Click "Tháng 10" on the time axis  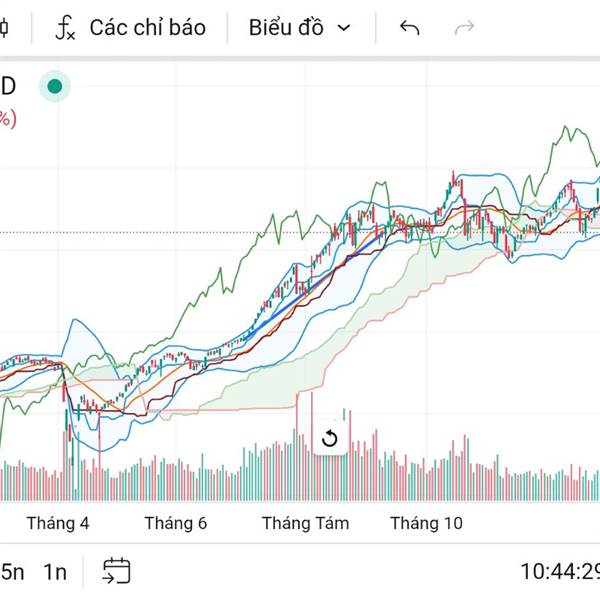click(x=427, y=523)
